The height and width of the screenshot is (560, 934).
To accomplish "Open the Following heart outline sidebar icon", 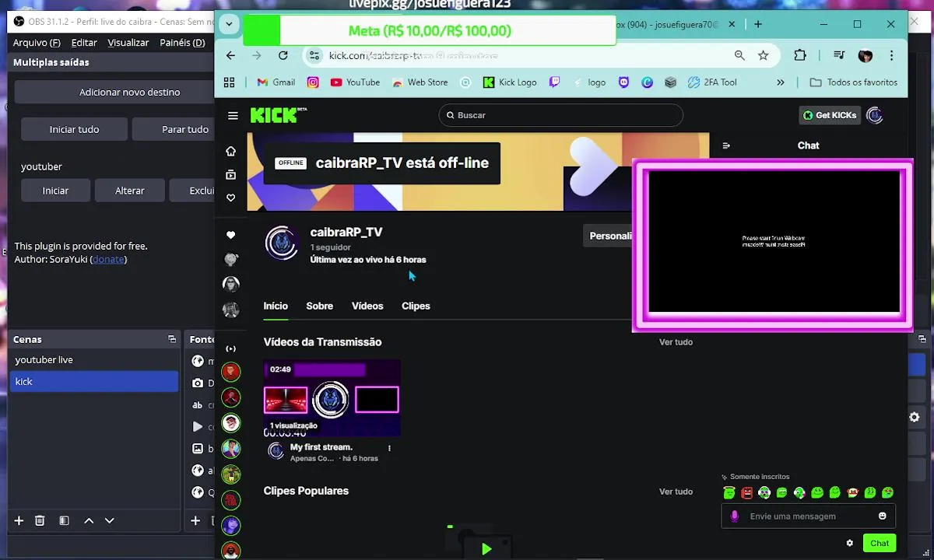I will 230,198.
